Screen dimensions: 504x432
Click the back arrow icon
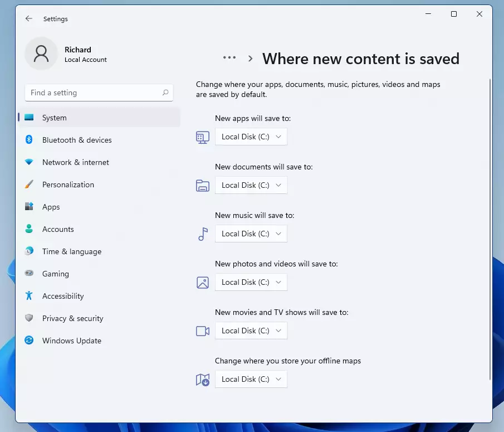coord(29,18)
